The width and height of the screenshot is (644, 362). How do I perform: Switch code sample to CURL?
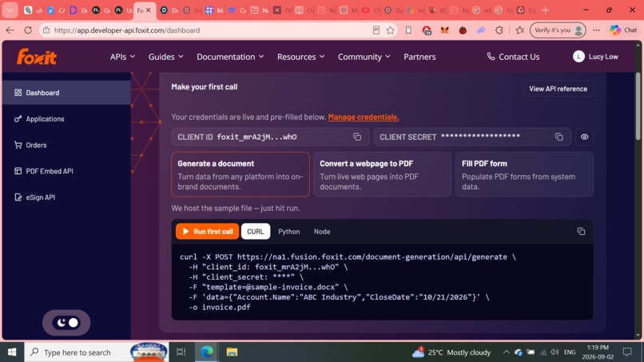point(256,231)
